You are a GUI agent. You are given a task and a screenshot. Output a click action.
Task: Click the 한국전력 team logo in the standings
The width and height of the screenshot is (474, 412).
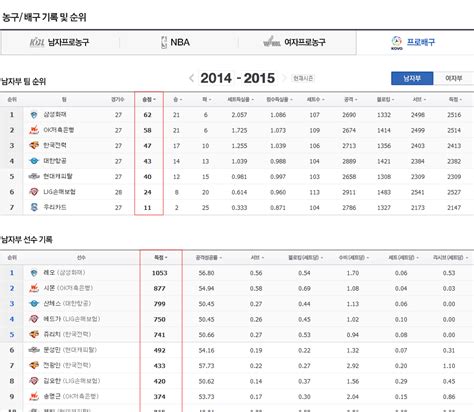pyautogui.click(x=34, y=146)
